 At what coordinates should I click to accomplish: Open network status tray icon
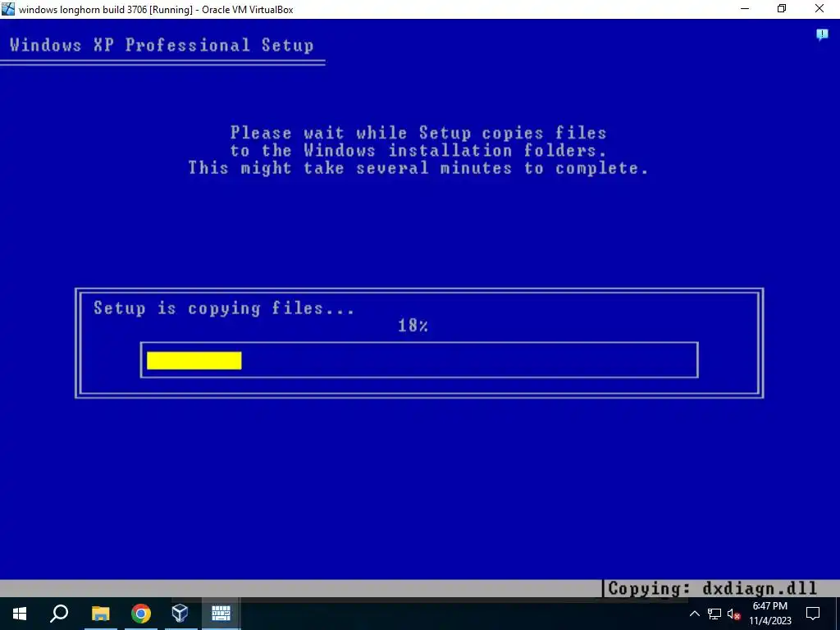click(x=714, y=614)
